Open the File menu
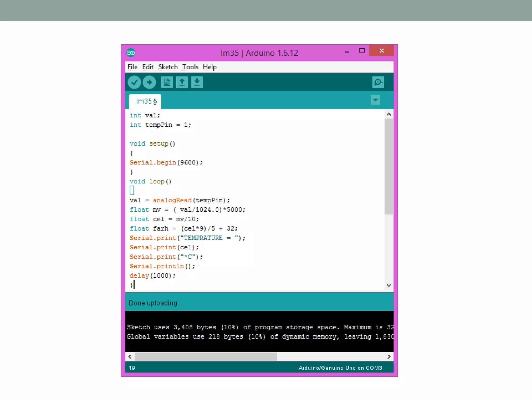This screenshot has width=532, height=399. click(x=132, y=67)
